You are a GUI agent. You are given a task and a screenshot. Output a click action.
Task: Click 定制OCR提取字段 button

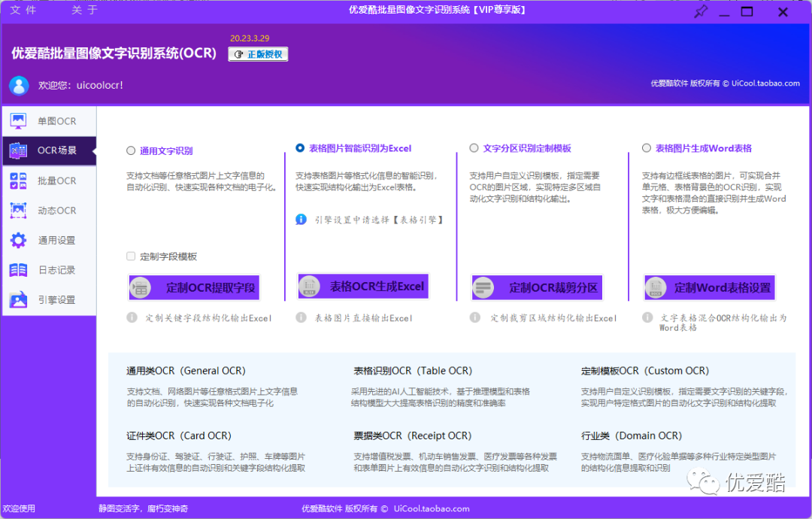pyautogui.click(x=194, y=288)
